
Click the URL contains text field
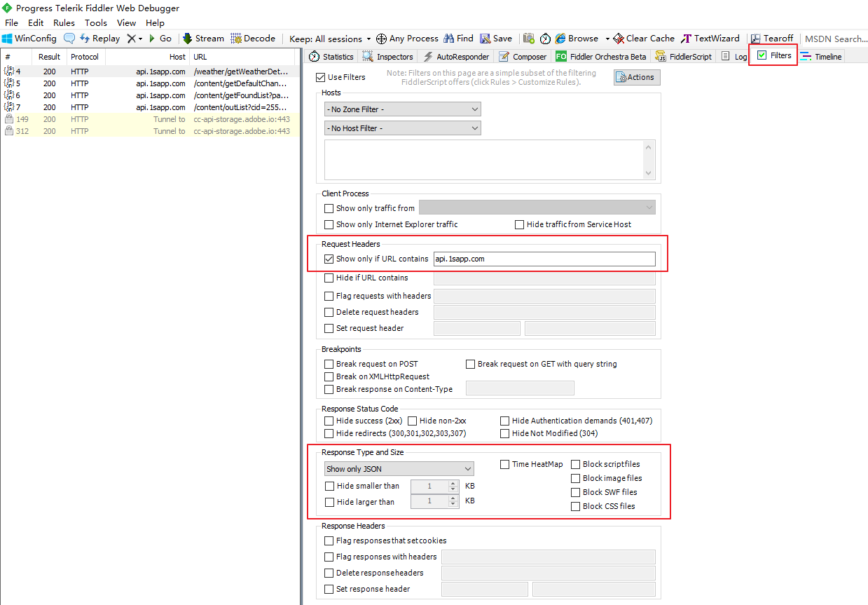coord(544,259)
